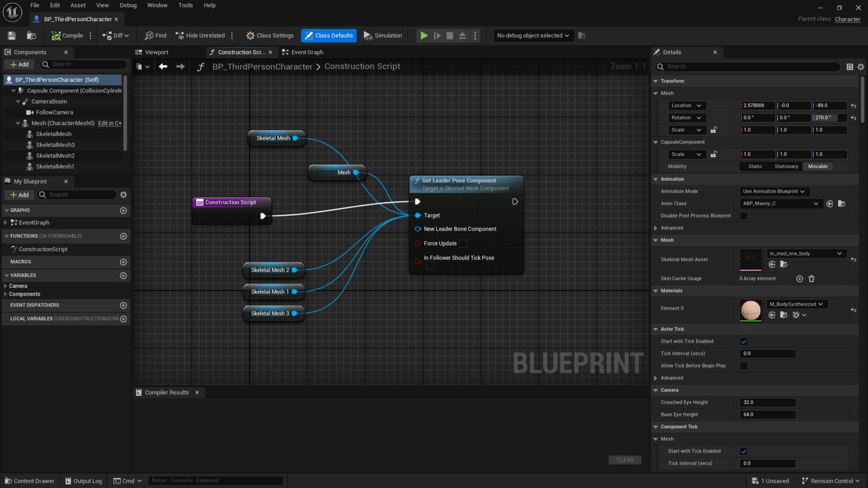This screenshot has height=488, width=868.
Task: Open the Asset menu
Action: [78, 5]
